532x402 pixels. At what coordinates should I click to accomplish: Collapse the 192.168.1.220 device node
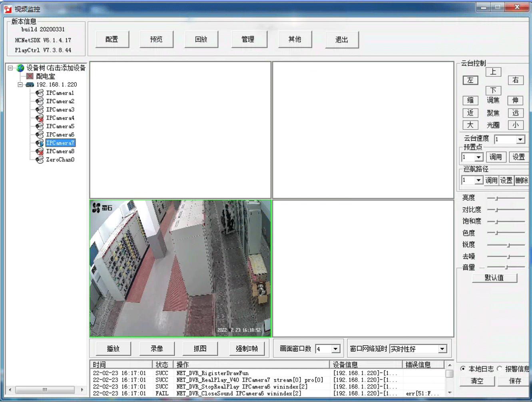(20, 85)
